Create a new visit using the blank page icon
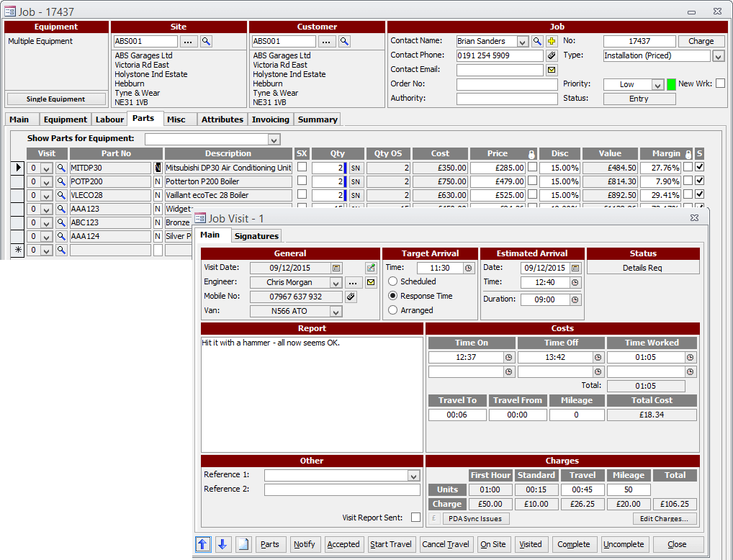 click(243, 544)
